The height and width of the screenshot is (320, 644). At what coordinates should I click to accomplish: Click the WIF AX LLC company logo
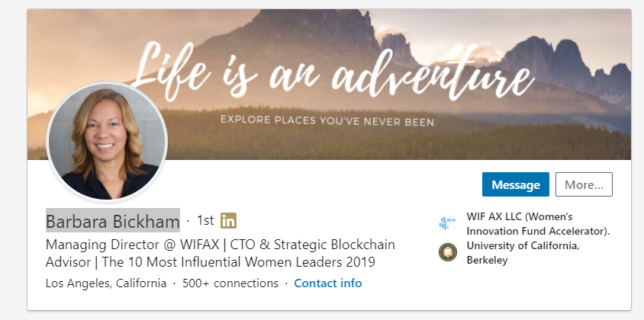coord(448,223)
